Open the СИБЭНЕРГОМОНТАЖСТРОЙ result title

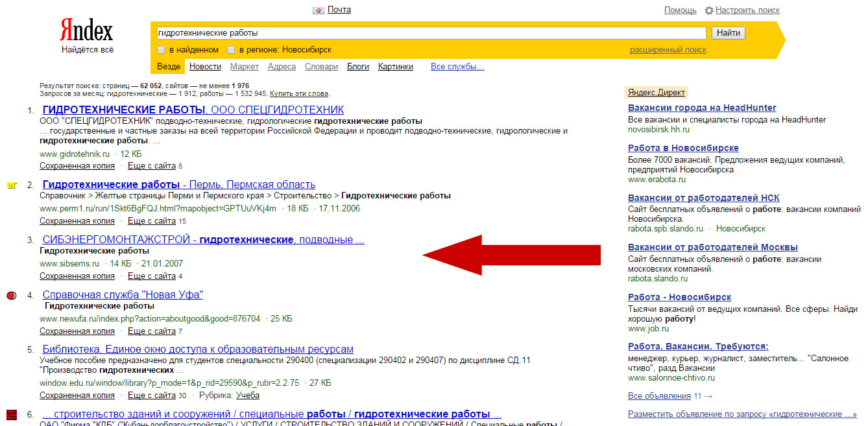[203, 240]
